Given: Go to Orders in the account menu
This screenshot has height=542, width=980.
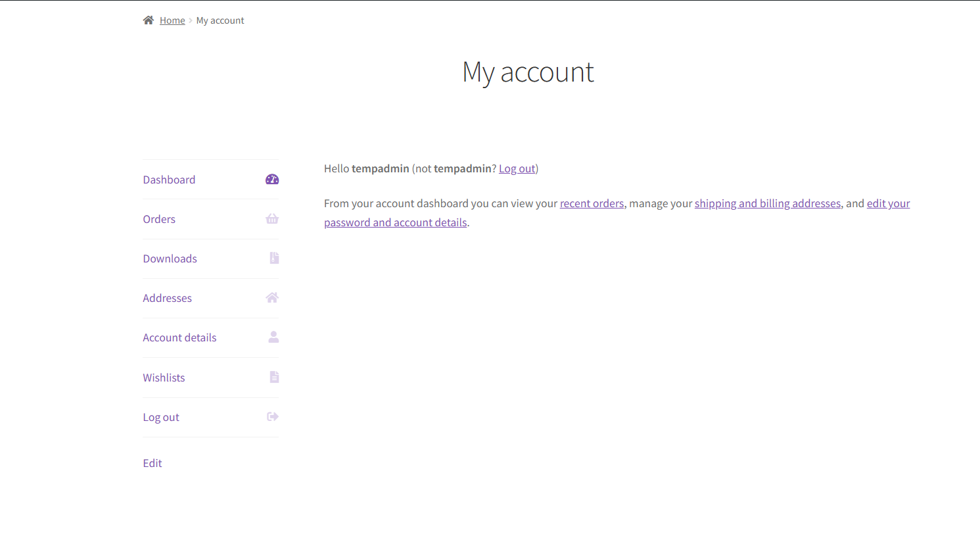Looking at the screenshot, I should click(x=159, y=219).
